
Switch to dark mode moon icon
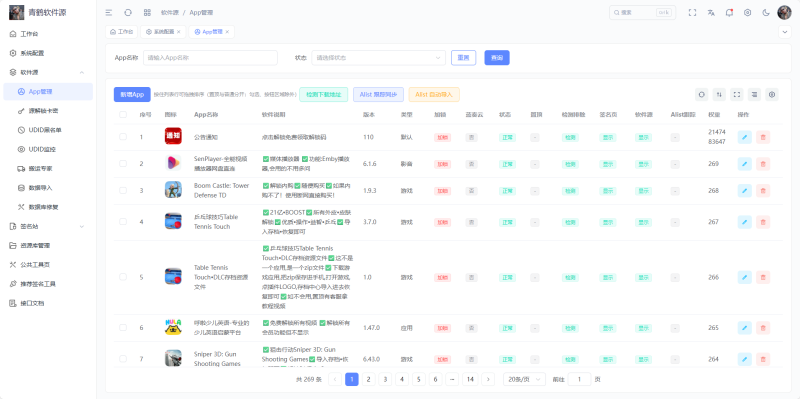pos(766,13)
